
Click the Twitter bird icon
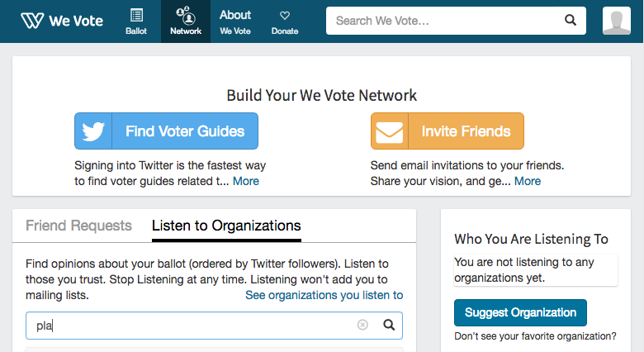point(93,131)
